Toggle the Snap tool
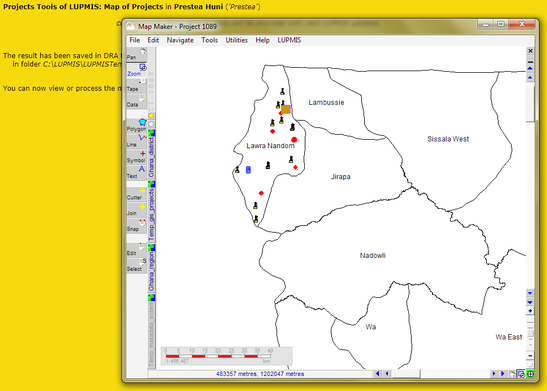Screen dimensions: 547x391 click(x=136, y=226)
